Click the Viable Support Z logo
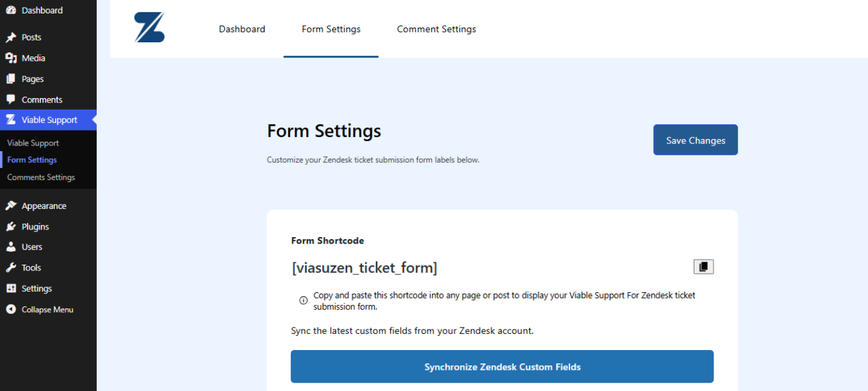 tap(149, 28)
